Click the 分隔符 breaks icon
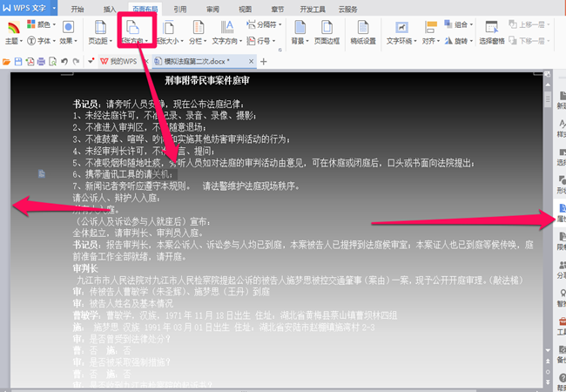Screen dimensions: 566x392 click(251, 24)
